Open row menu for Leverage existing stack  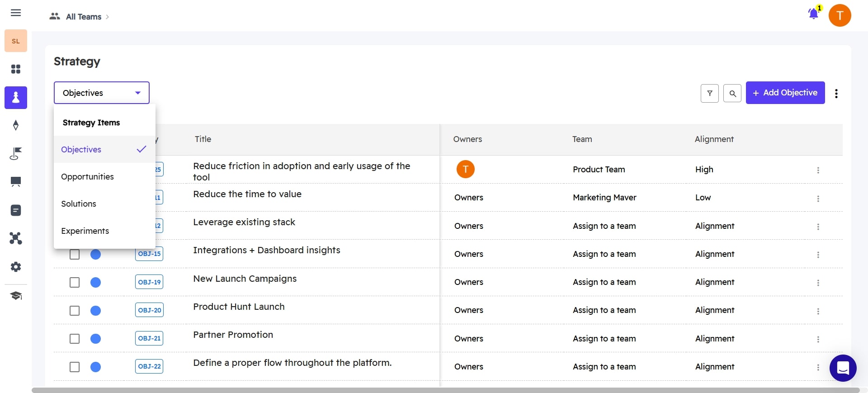coord(818,227)
